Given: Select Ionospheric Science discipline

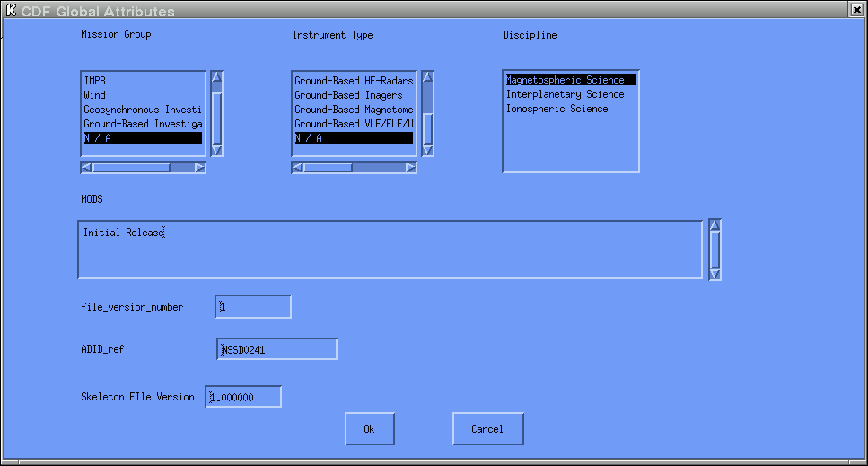Looking at the screenshot, I should pos(571,109).
